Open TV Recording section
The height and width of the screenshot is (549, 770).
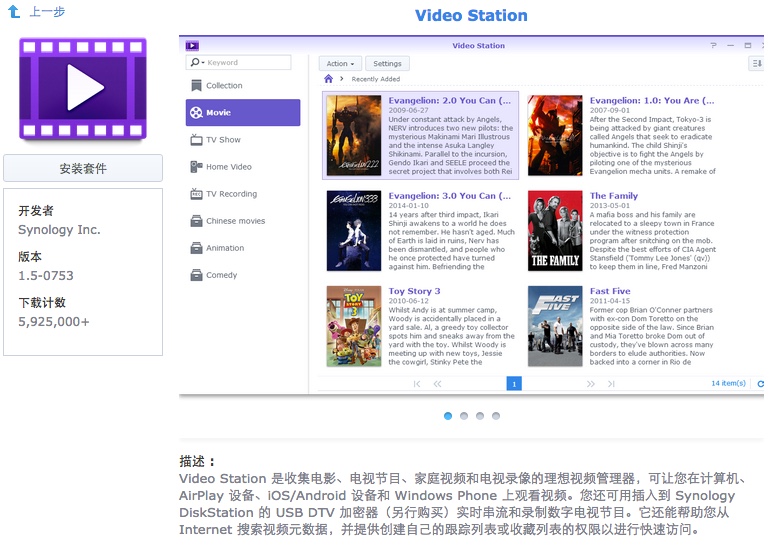point(230,194)
